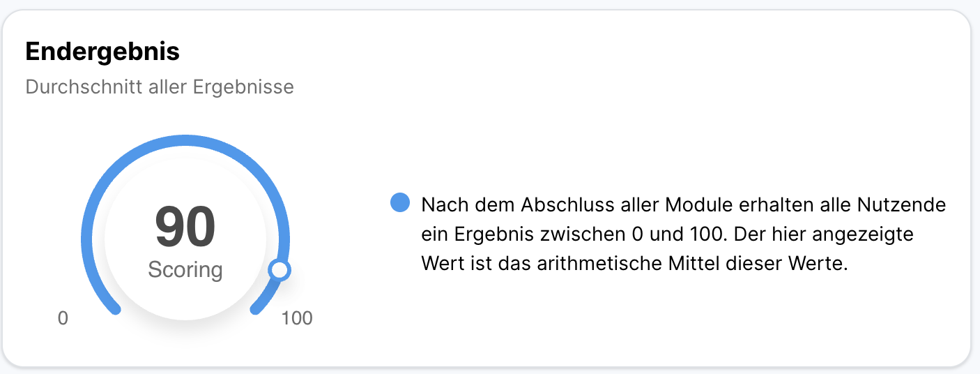Click the 100 maximum gauge label
This screenshot has width=980, height=374.
[x=297, y=319]
